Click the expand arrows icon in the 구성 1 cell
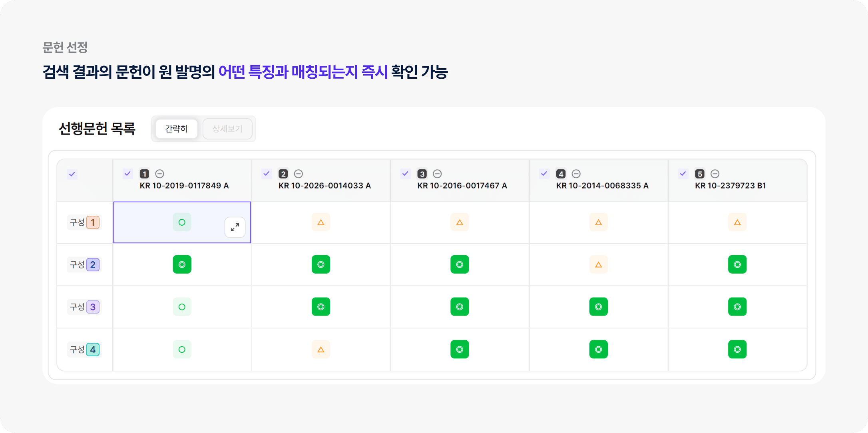Image resolution: width=868 pixels, height=433 pixels. (235, 227)
